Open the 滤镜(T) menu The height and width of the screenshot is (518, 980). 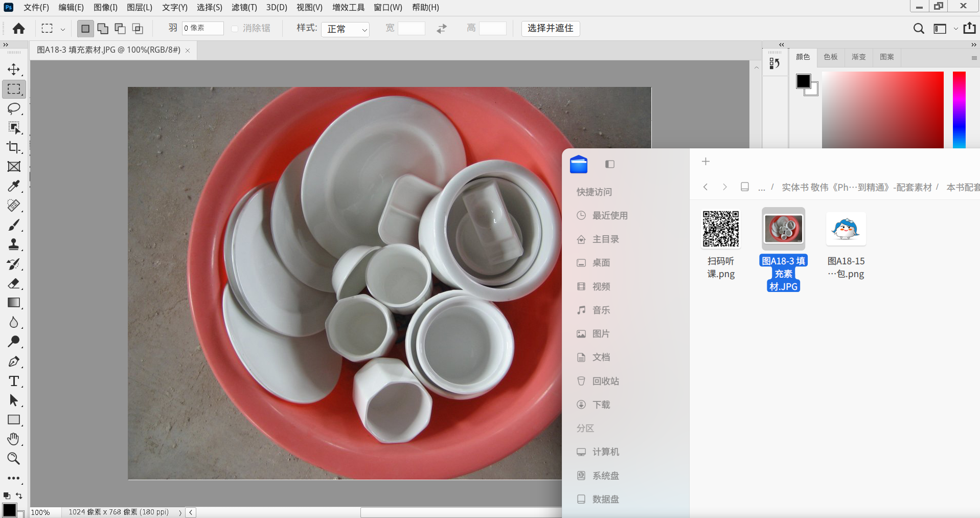click(x=244, y=7)
